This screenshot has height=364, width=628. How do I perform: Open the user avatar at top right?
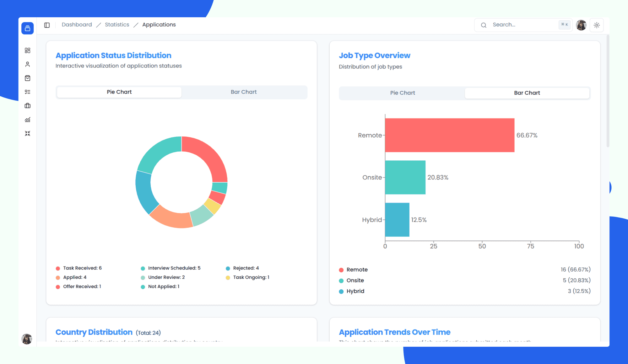tap(581, 25)
